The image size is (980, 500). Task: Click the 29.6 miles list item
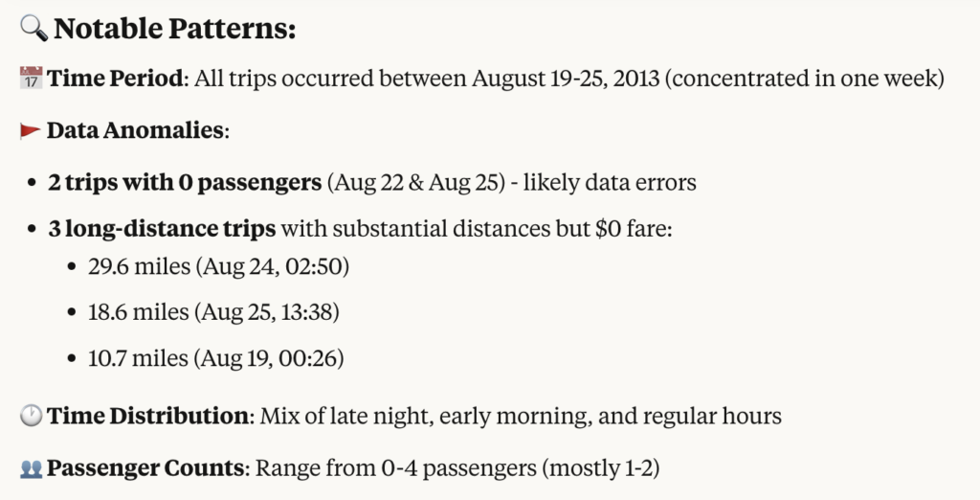pyautogui.click(x=218, y=266)
